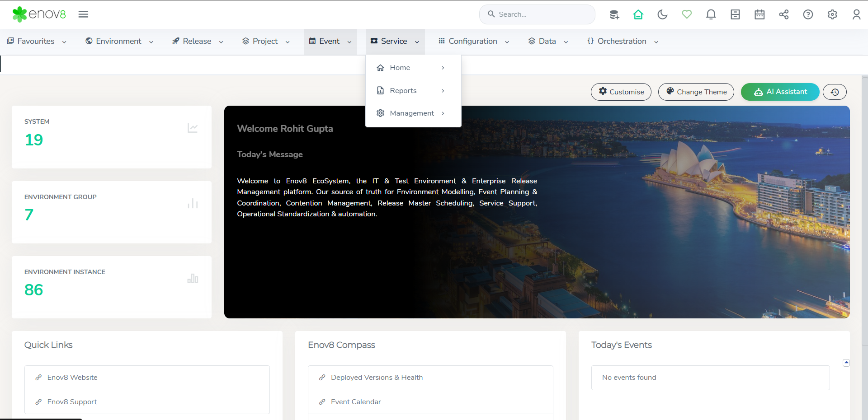Click the hamburger menu icon
868x420 pixels.
[83, 14]
